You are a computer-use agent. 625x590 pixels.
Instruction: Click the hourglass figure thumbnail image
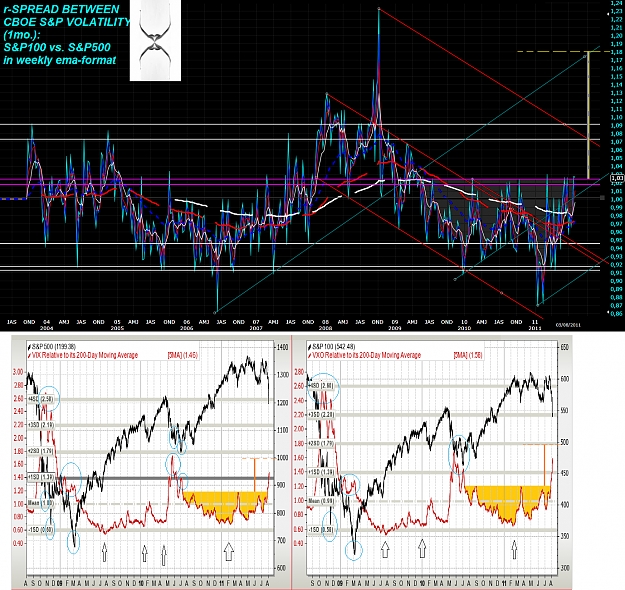155,40
